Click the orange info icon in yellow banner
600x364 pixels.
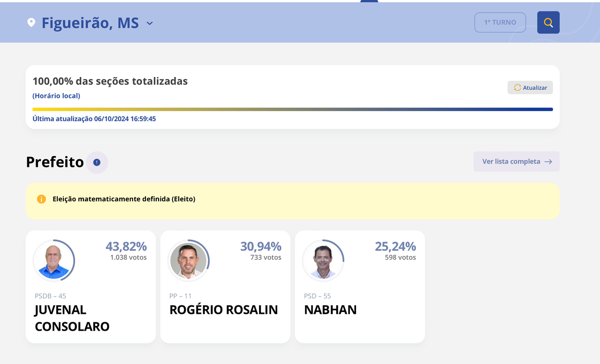pos(41,199)
